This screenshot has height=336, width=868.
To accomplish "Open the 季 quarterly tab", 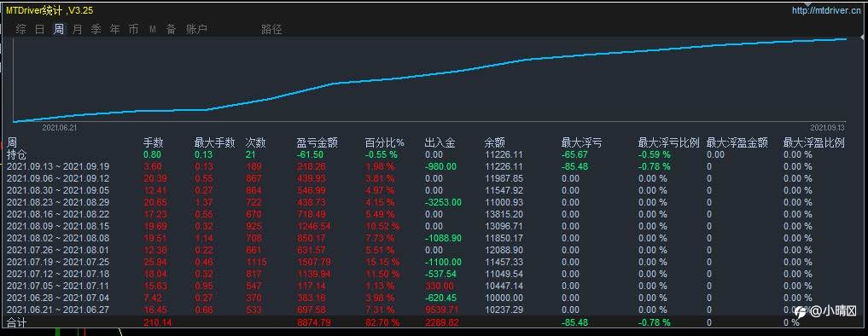I will 96,29.
